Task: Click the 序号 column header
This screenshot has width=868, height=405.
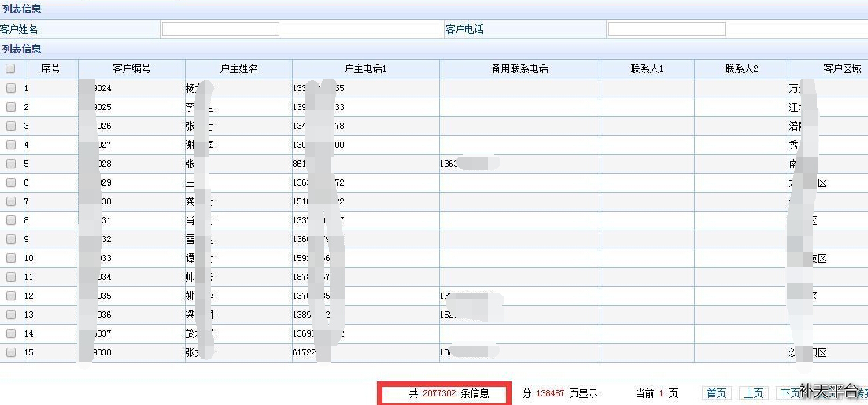Action: tap(50, 69)
